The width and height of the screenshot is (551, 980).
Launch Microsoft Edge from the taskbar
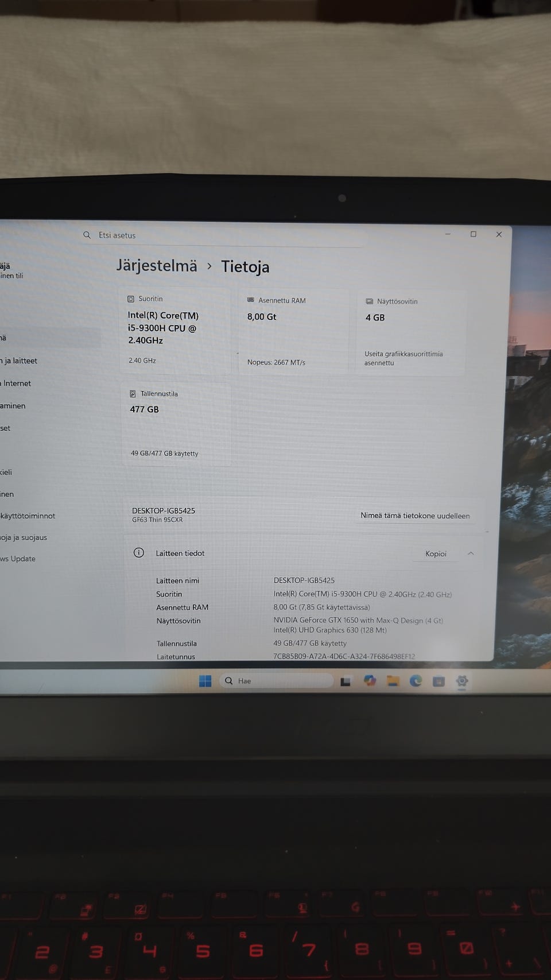tap(416, 681)
